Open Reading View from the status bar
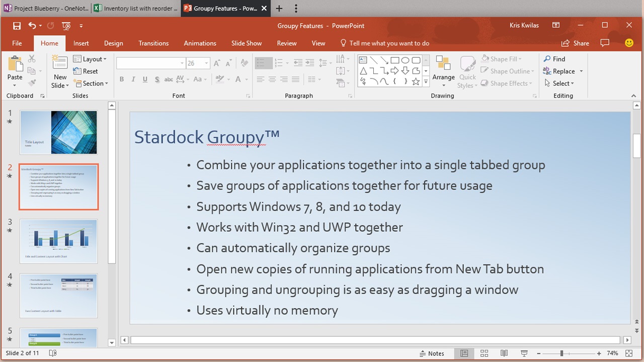Viewport: 644px width, 362px height. [504, 353]
